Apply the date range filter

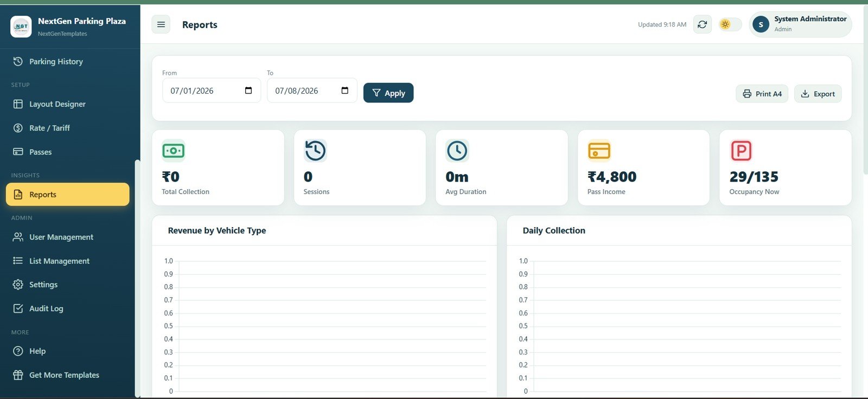[388, 93]
